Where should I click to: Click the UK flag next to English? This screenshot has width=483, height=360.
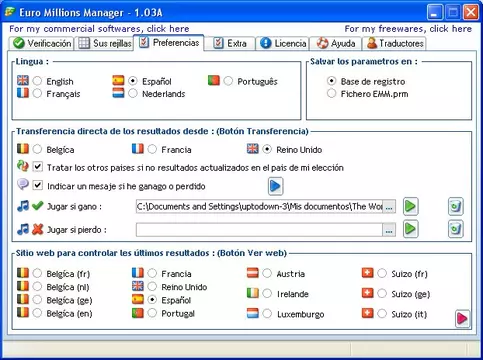[23, 80]
